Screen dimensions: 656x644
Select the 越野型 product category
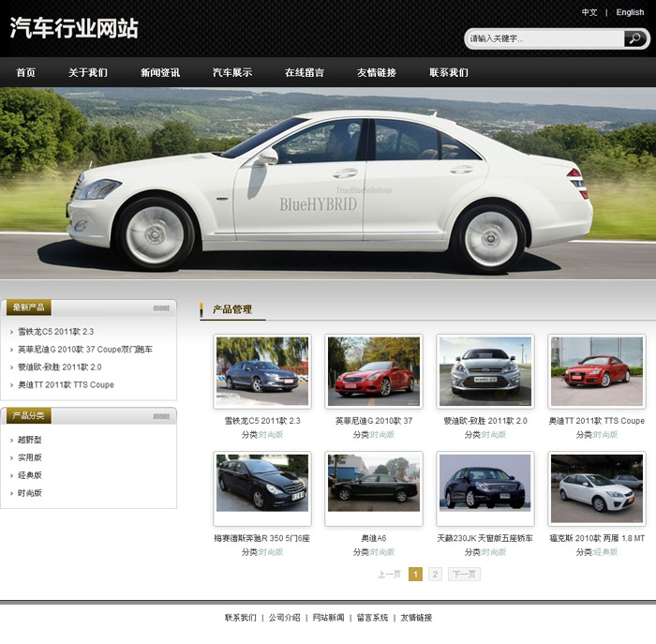pyautogui.click(x=30, y=440)
